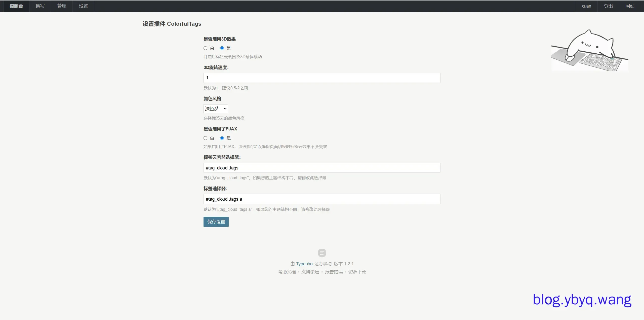Click the 标签选择器 input field

pos(322,199)
